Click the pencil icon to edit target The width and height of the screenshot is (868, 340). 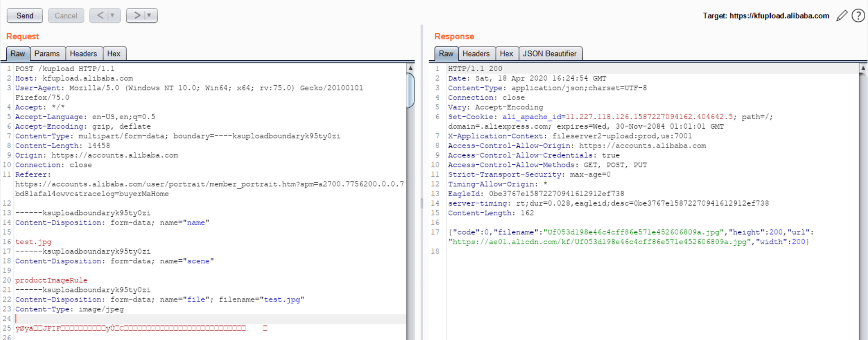click(x=841, y=16)
